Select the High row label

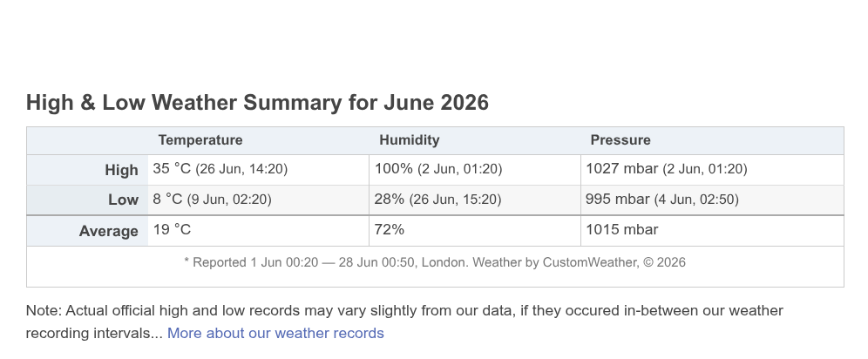pyautogui.click(x=121, y=170)
